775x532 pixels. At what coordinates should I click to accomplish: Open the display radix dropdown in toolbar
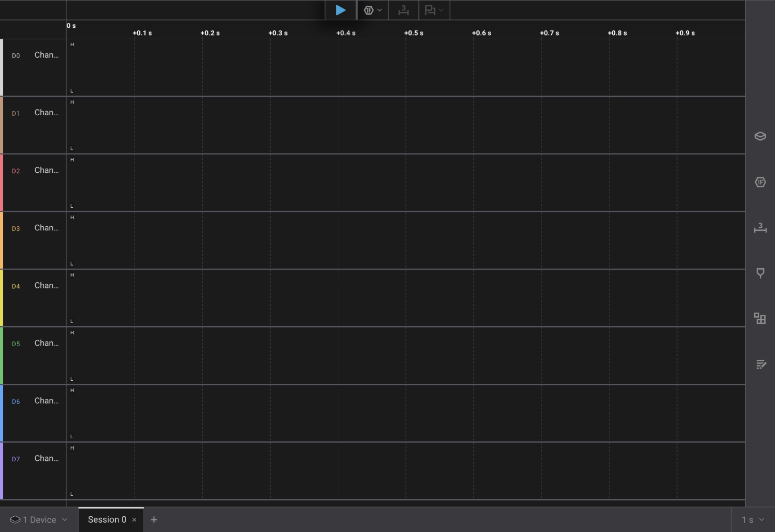[380, 10]
